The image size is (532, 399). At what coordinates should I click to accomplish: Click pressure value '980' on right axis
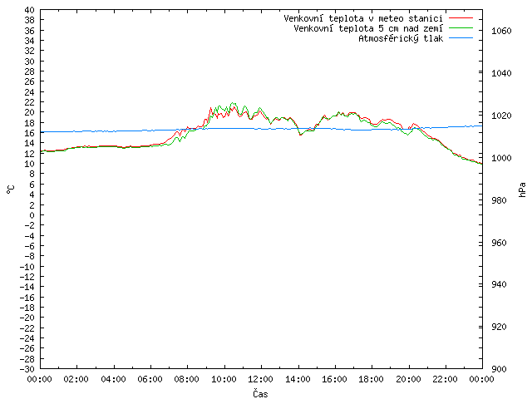(x=499, y=200)
